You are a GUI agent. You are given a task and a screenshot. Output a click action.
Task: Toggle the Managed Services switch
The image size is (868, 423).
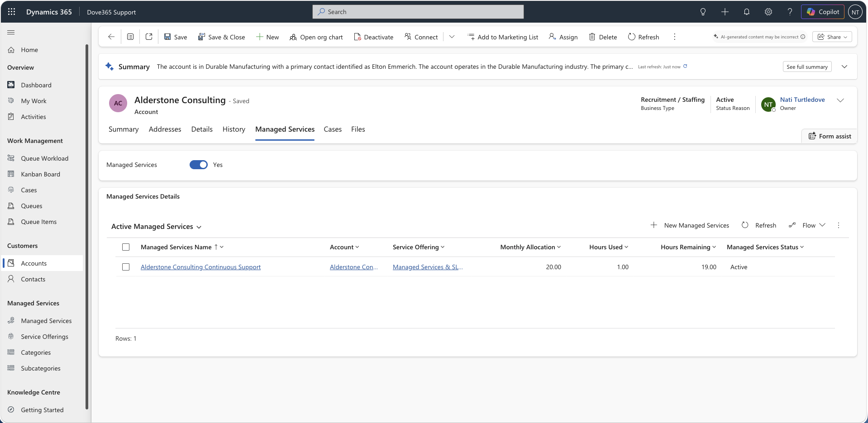[199, 165]
